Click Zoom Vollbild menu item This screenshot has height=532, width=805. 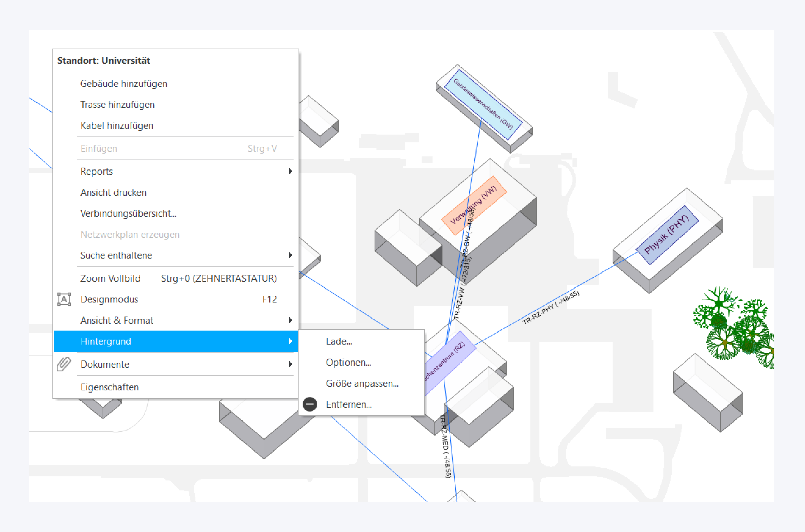(x=110, y=278)
